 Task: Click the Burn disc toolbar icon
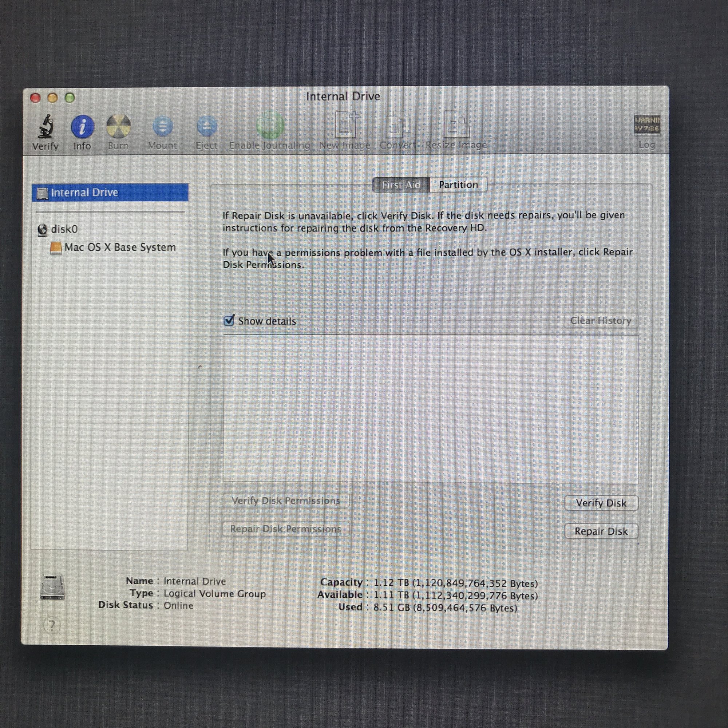coord(118,127)
